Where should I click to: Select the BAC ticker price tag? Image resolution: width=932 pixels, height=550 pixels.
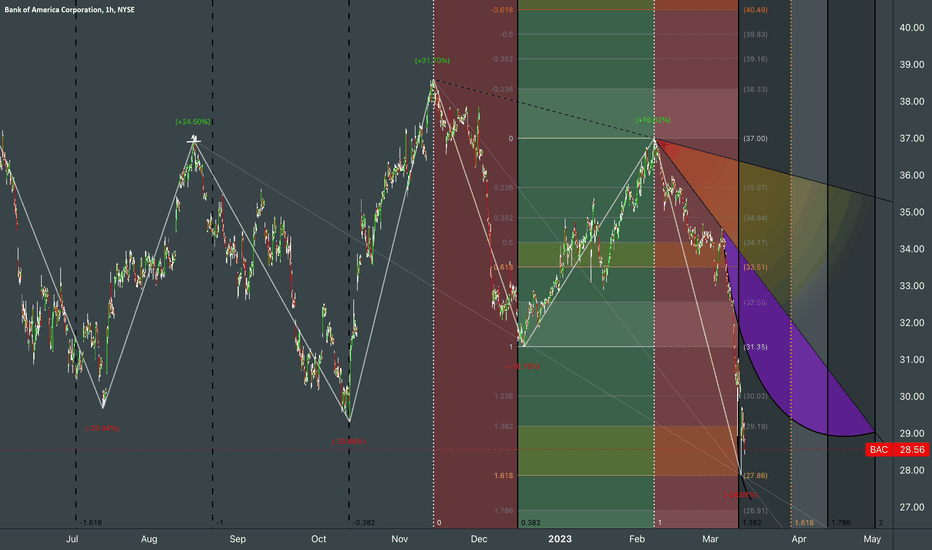879,450
